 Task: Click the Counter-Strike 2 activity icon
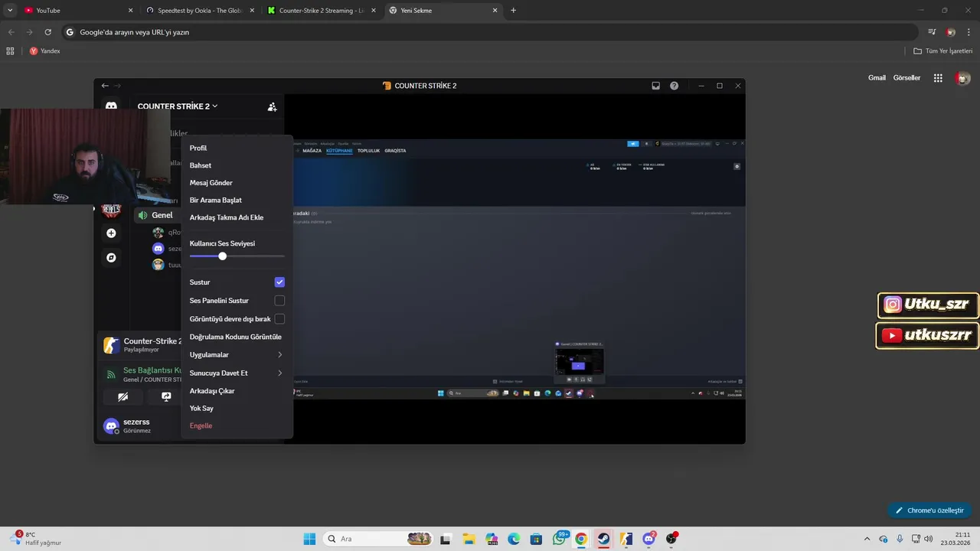pyautogui.click(x=111, y=345)
